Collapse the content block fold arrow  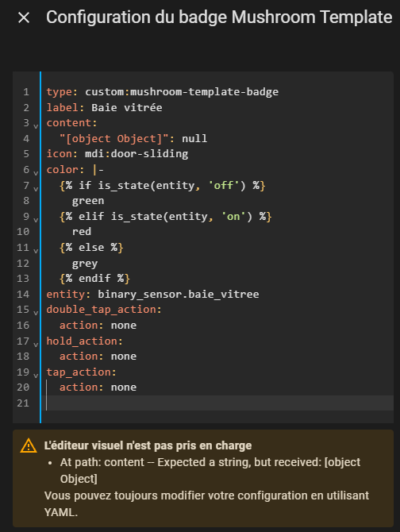(36, 126)
